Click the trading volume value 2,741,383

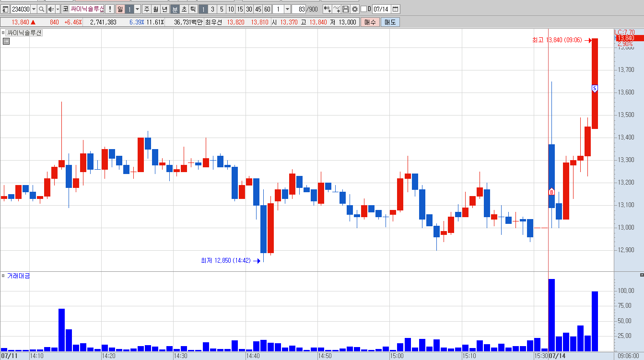pyautogui.click(x=103, y=22)
